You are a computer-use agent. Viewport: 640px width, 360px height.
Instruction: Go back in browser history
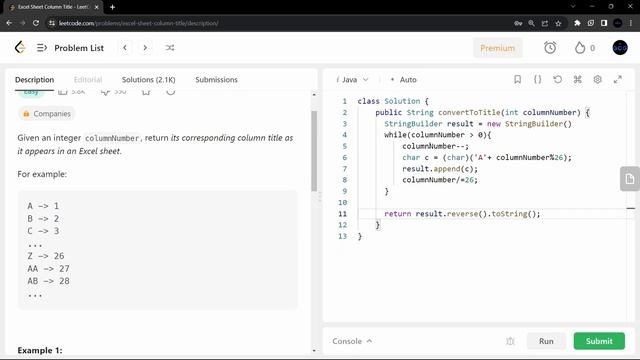pyautogui.click(x=9, y=23)
